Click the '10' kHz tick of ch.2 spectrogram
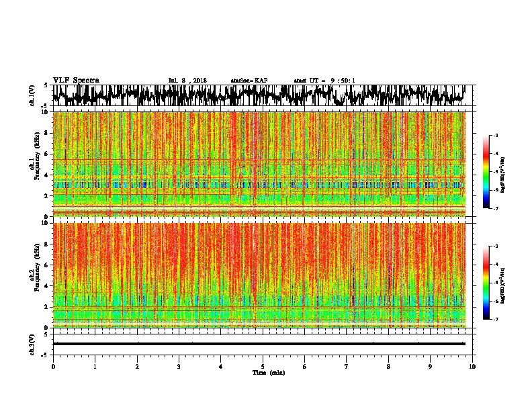The width and height of the screenshot is (532, 411). click(x=46, y=223)
